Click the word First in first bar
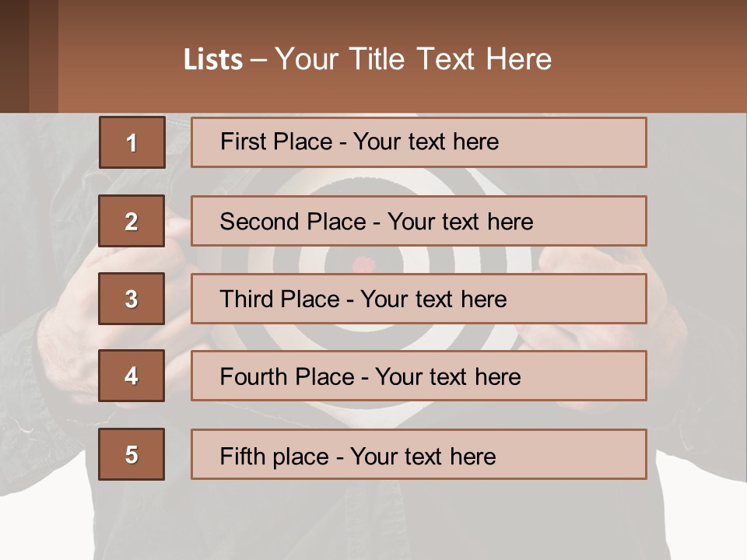The width and height of the screenshot is (747, 560). tap(240, 142)
